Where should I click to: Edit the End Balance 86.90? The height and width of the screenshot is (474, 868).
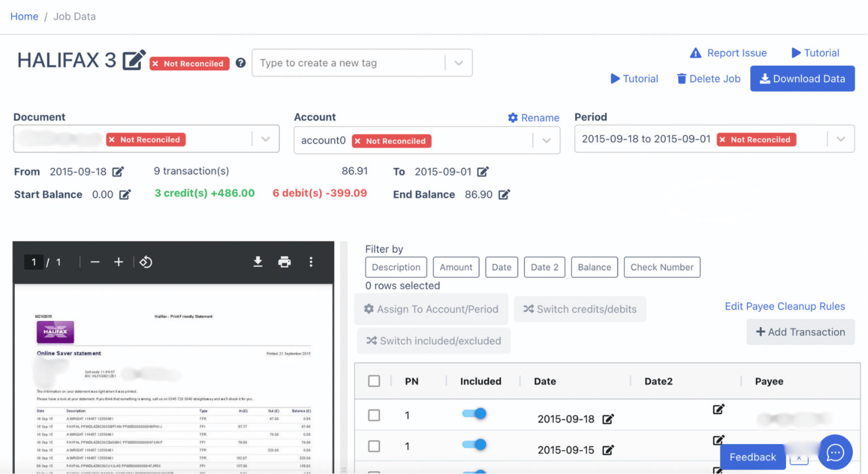[x=504, y=195]
